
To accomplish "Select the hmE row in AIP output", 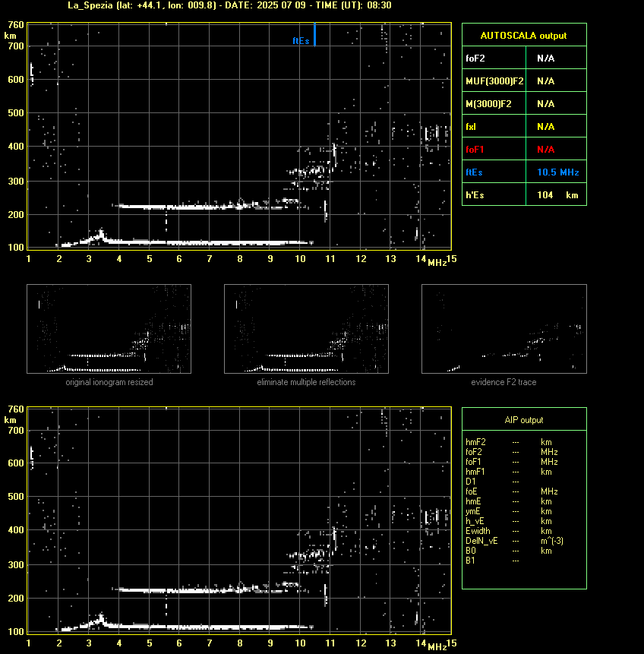I will pyautogui.click(x=509, y=501).
